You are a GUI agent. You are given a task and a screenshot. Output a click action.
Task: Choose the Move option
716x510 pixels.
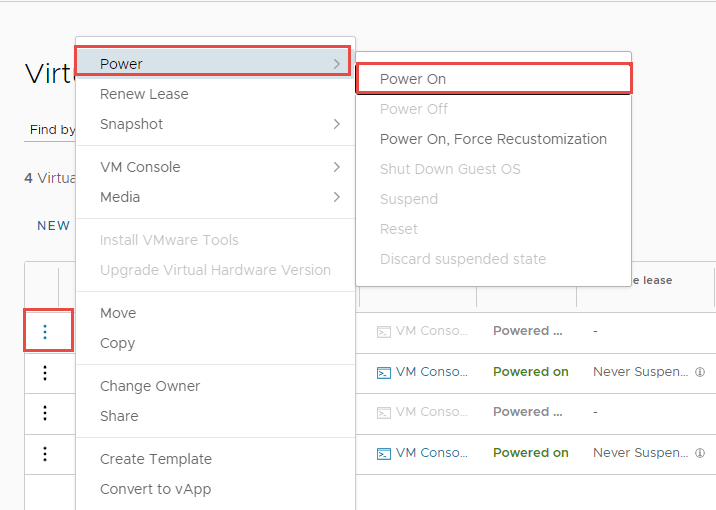(118, 313)
